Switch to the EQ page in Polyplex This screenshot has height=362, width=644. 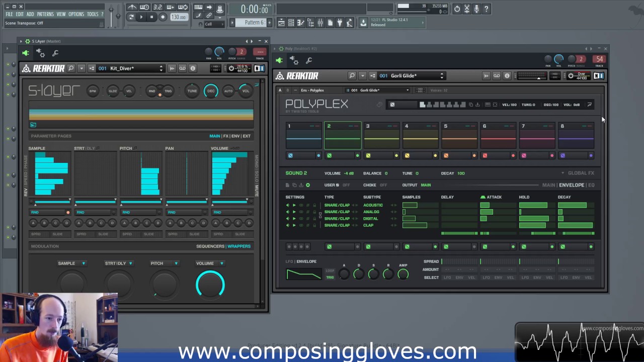[591, 185]
